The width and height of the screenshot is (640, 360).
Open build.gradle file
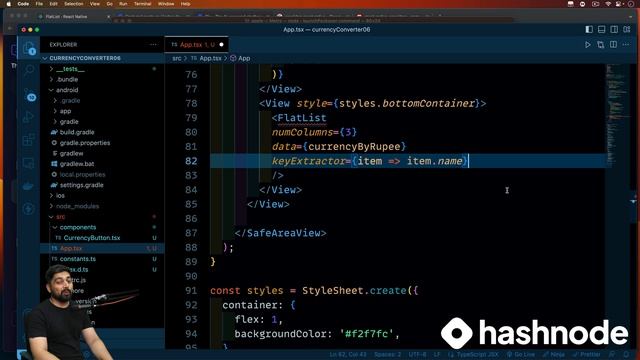click(77, 132)
